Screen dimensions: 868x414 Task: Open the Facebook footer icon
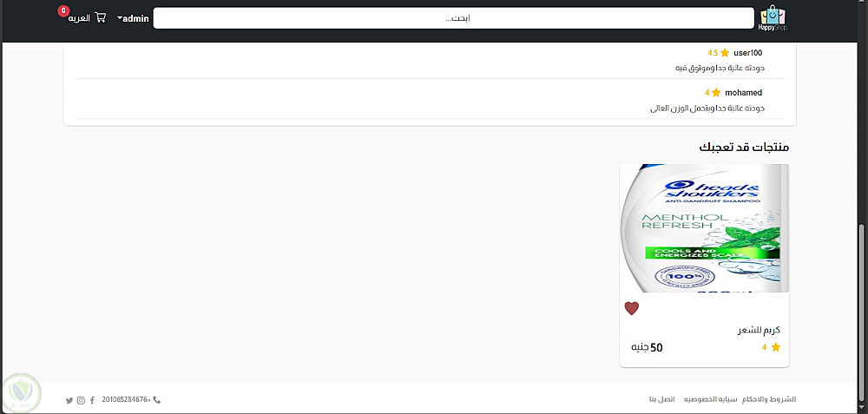click(x=92, y=400)
